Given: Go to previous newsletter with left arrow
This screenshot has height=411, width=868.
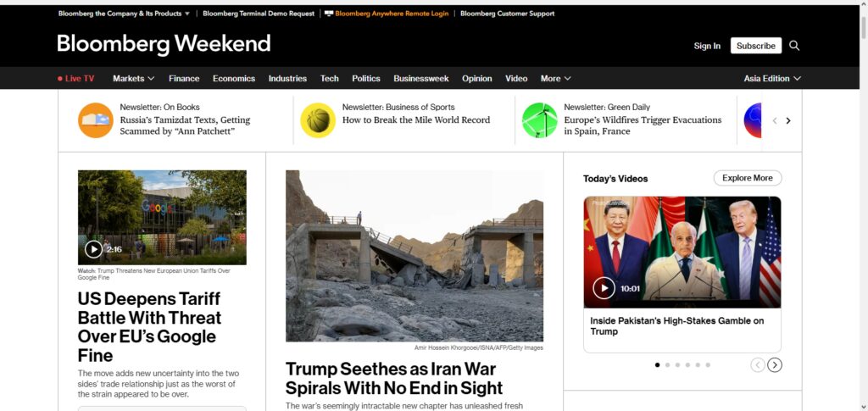Looking at the screenshot, I should point(775,120).
